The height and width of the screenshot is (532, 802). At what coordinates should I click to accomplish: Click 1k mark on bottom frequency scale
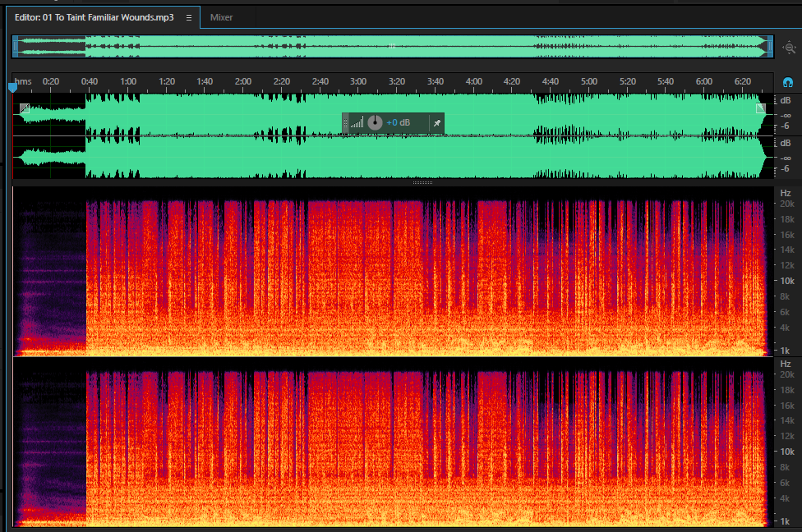point(785,522)
